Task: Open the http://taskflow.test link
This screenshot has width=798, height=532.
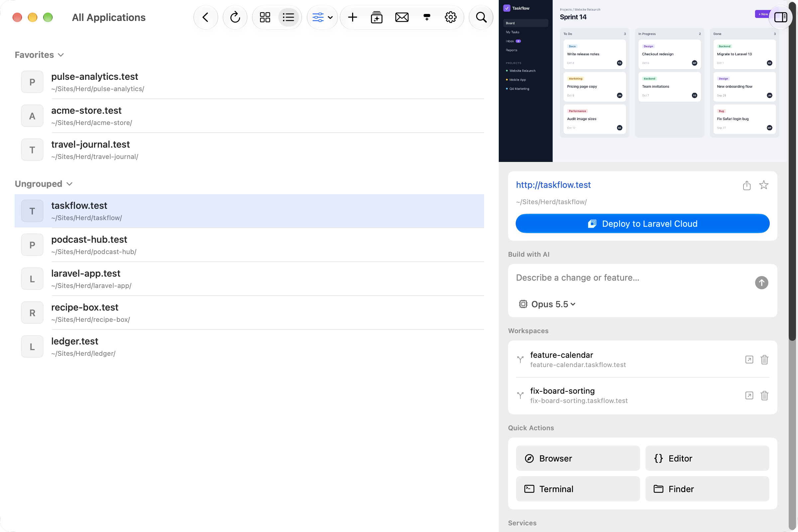Action: pos(553,185)
